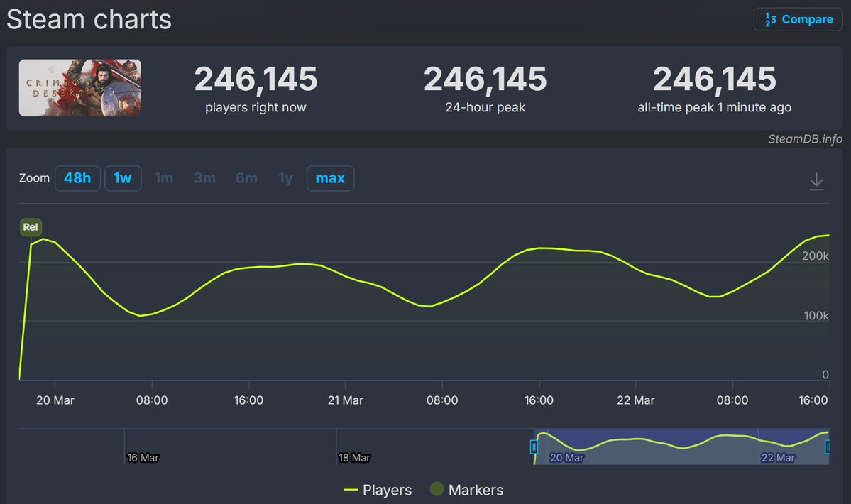The height and width of the screenshot is (504, 851).
Task: Click the highlighted navigator range area
Action: [681, 447]
